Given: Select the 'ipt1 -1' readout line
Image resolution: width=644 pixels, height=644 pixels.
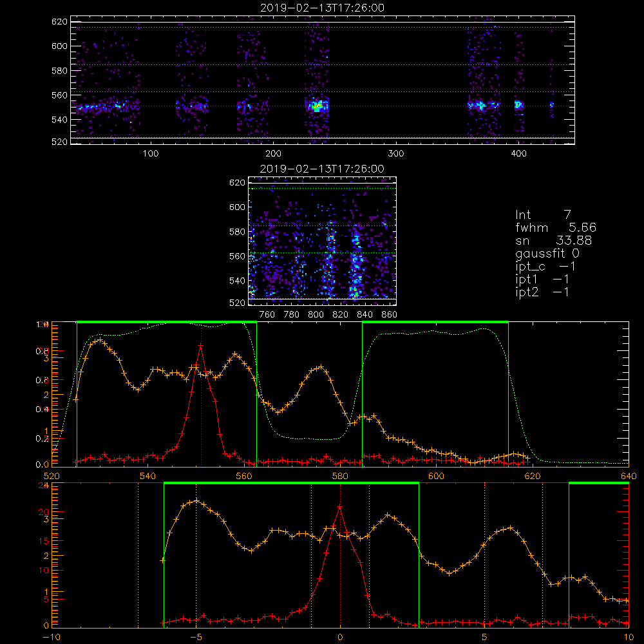Looking at the screenshot, I should tap(542, 279).
